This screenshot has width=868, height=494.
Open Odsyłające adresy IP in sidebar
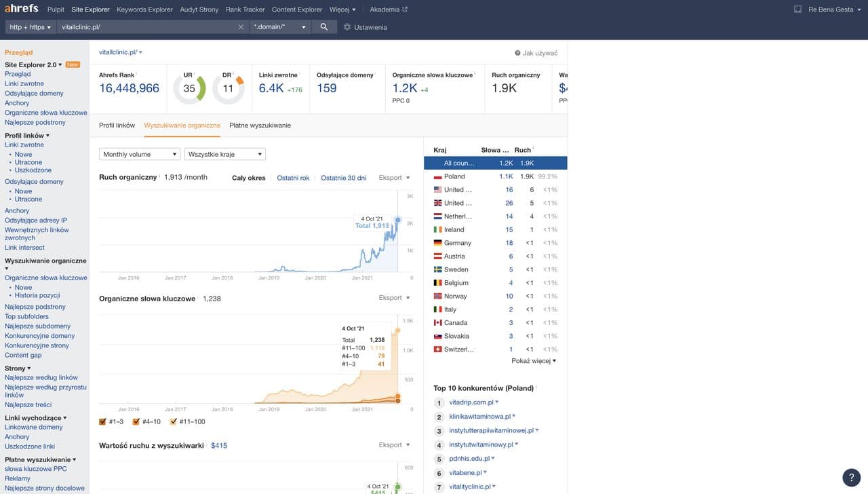(36, 220)
